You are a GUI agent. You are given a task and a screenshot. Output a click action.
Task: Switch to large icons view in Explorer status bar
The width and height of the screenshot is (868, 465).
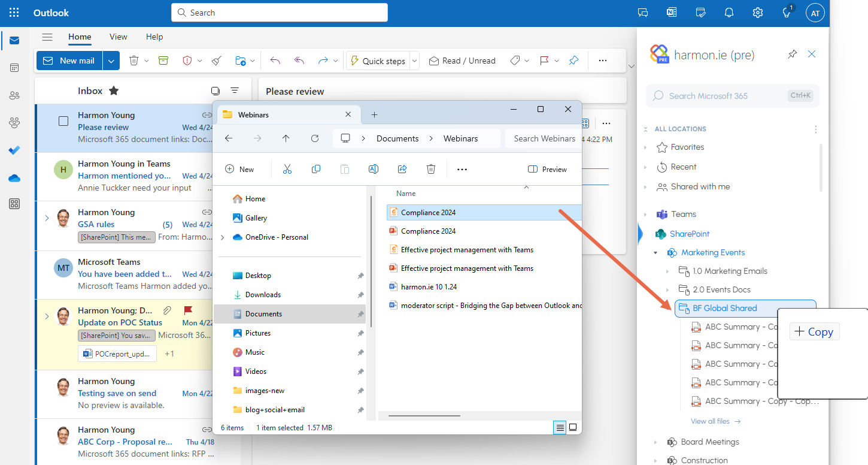[x=573, y=427]
